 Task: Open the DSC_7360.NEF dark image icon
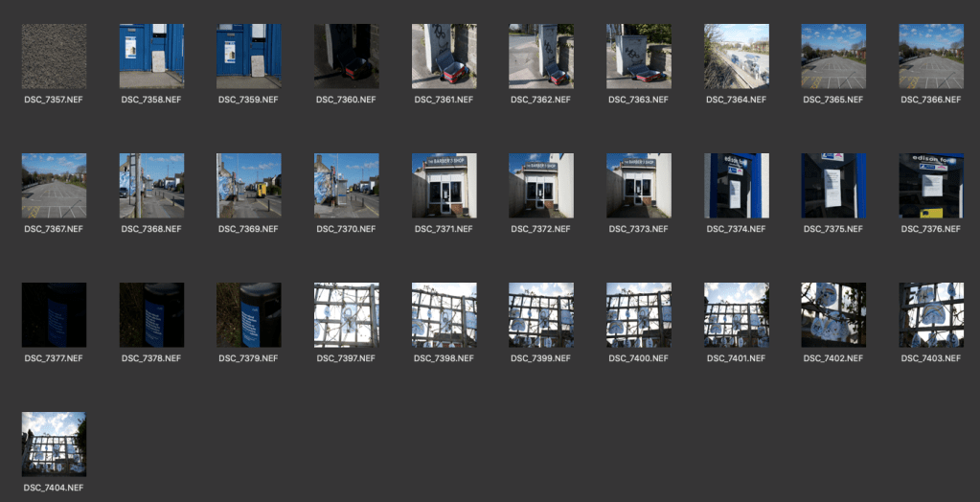[346, 57]
